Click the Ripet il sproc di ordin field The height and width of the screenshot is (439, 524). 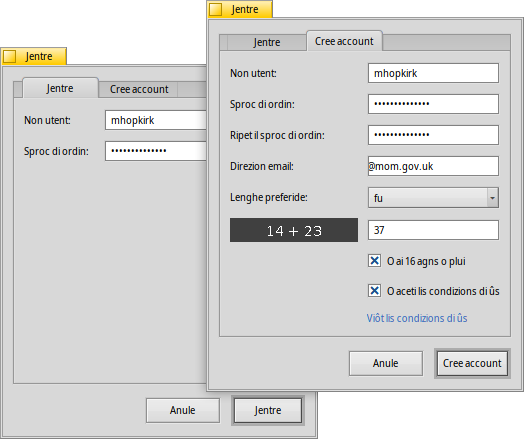[x=433, y=135]
